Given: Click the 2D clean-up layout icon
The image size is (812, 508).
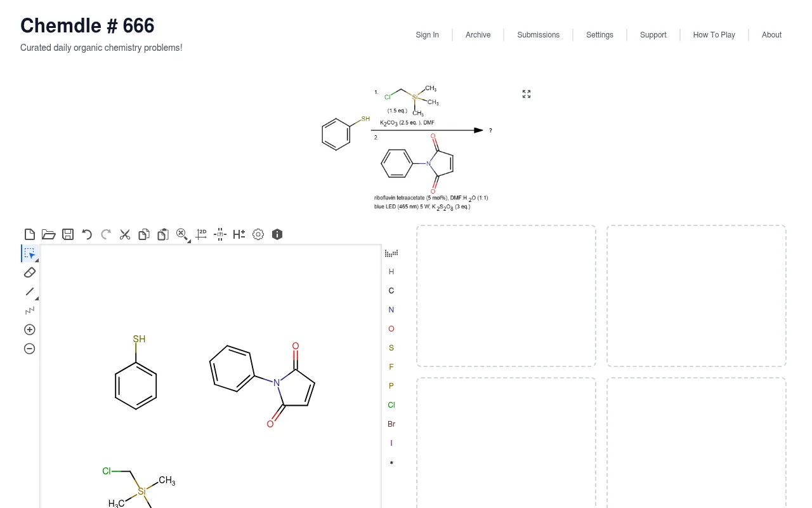Looking at the screenshot, I should click(x=201, y=234).
